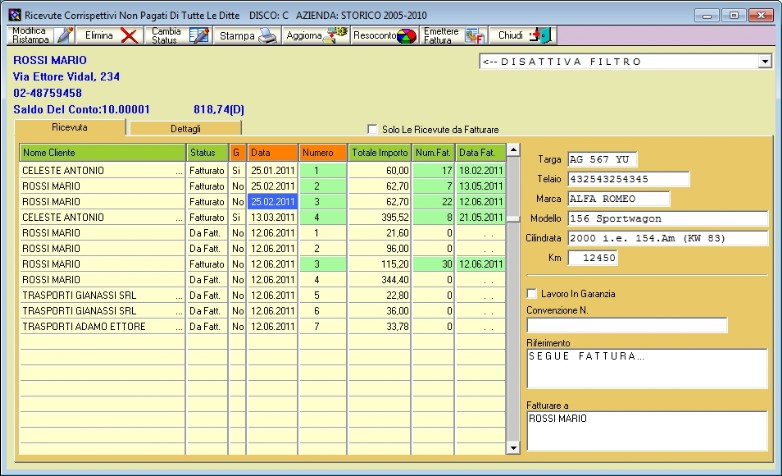The image size is (782, 476).
Task: Click the application icon in title bar
Action: coord(15,15)
